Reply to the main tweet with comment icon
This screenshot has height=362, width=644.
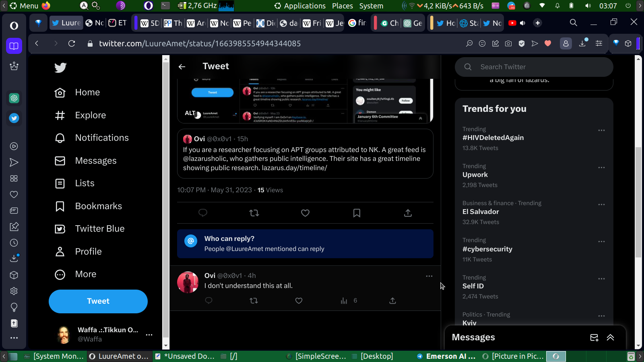point(203,213)
